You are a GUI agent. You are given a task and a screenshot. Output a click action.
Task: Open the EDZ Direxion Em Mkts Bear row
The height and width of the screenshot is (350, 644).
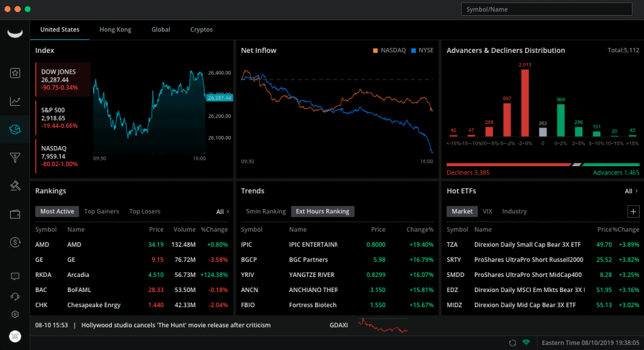click(x=543, y=290)
